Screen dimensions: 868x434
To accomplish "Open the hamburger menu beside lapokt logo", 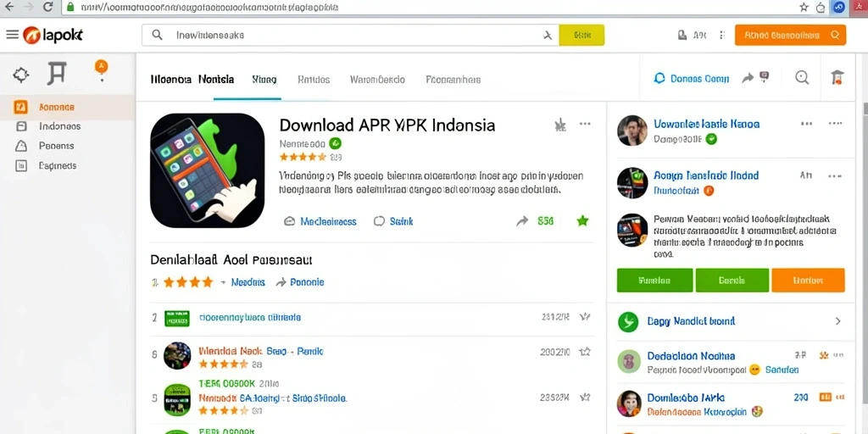I will pyautogui.click(x=12, y=35).
